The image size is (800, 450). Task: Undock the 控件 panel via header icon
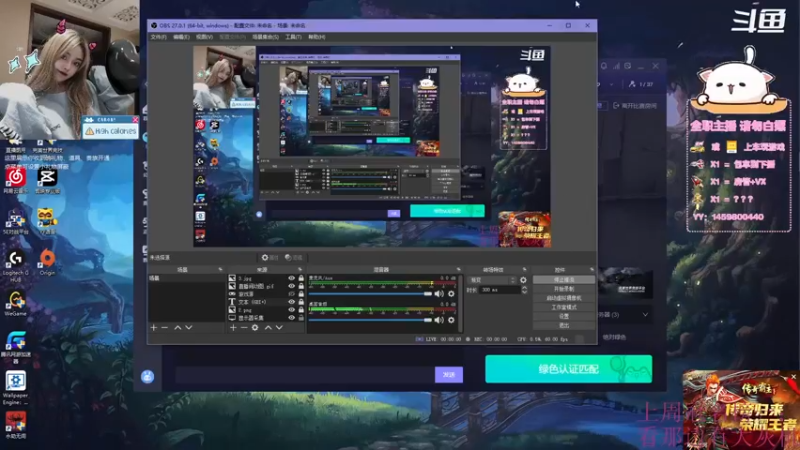592,269
